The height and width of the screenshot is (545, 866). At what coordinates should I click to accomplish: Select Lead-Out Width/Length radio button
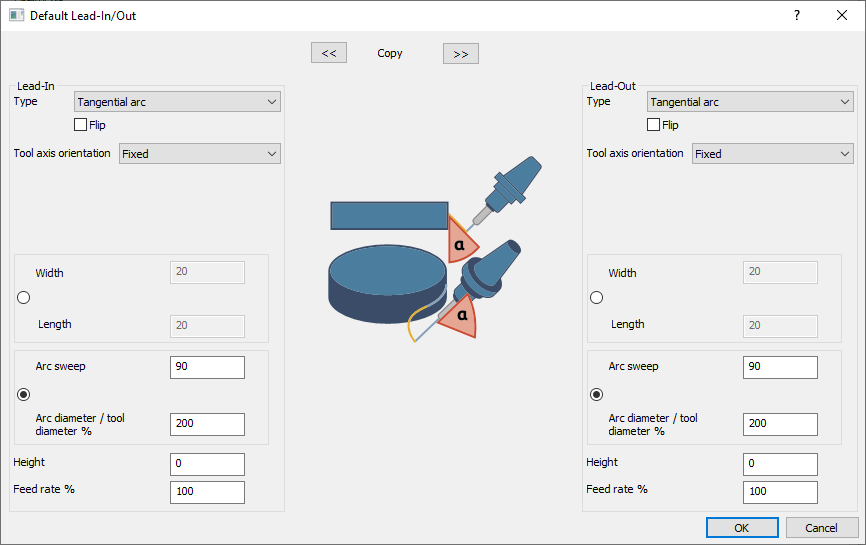coord(597,298)
